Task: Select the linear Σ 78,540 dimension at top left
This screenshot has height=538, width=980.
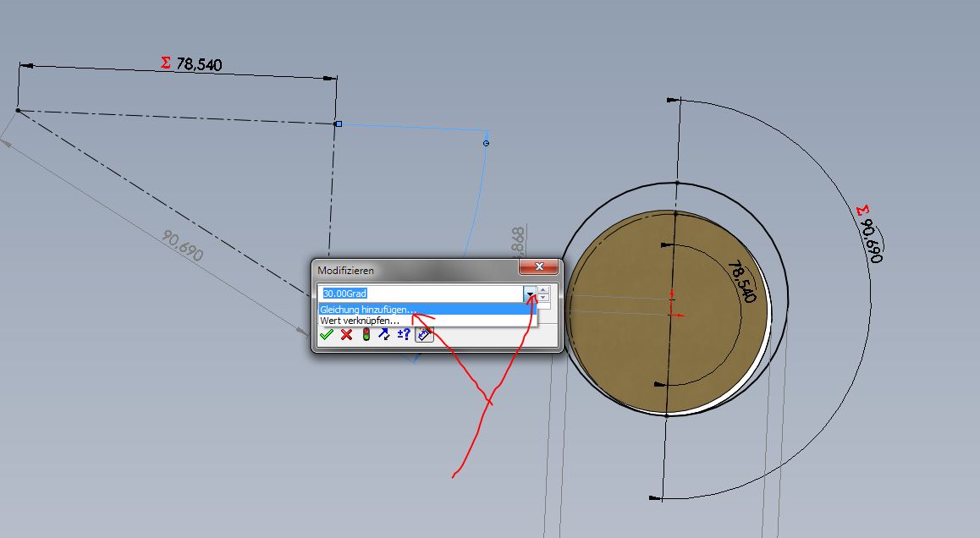Action: pos(191,63)
